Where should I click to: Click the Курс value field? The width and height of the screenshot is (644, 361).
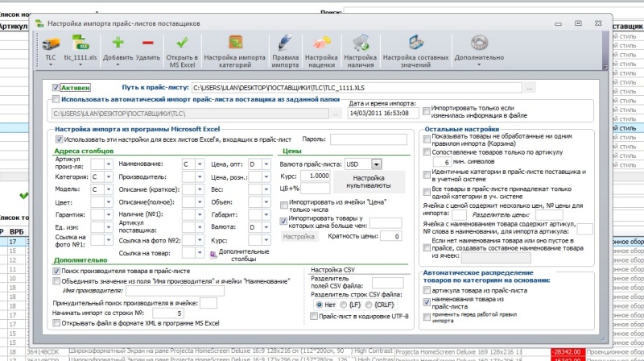coord(316,176)
